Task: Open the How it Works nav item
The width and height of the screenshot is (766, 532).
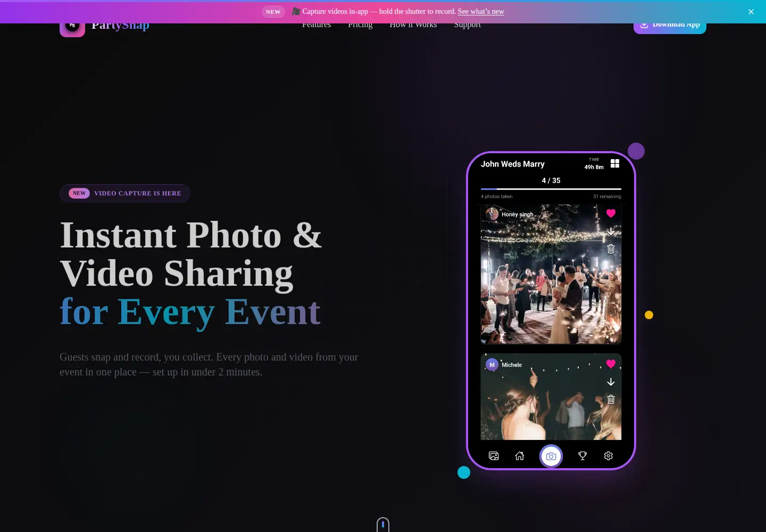Action: tap(413, 24)
